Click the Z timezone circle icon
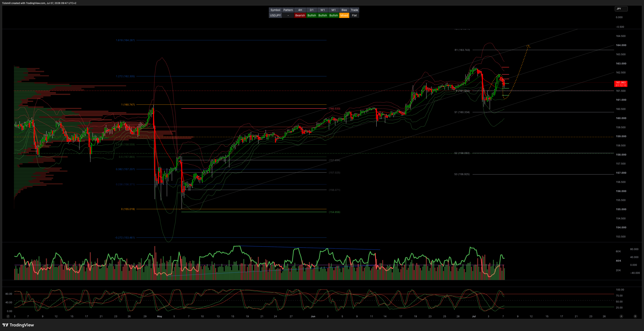Viewport: 644px width, 331px height. click(8, 316)
